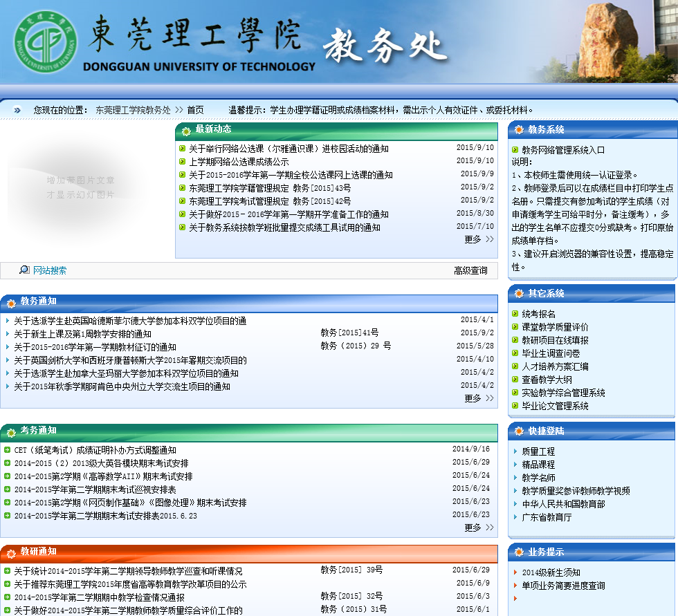The width and height of the screenshot is (678, 616).
Task: Click green arrow beside 关于推荐东莞理工学院2015年度 notice
Action: (8, 584)
